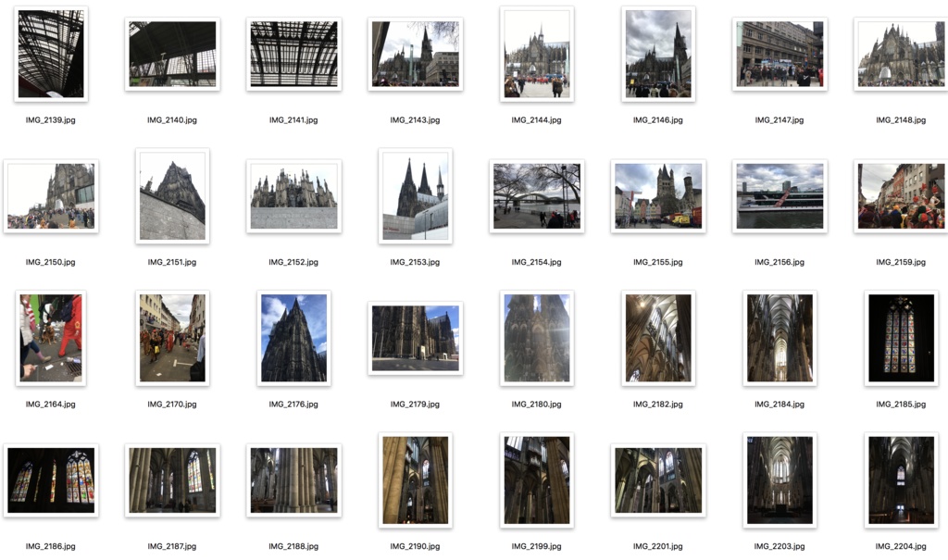Select the IMG_2199.jpg thumbnail
Viewport: 948px width, 560px height.
pos(537,480)
